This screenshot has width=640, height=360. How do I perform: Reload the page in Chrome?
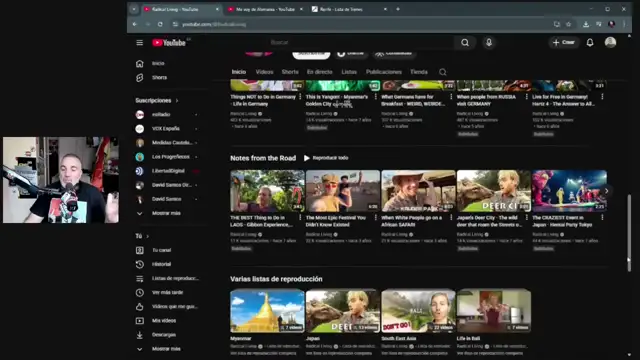160,24
